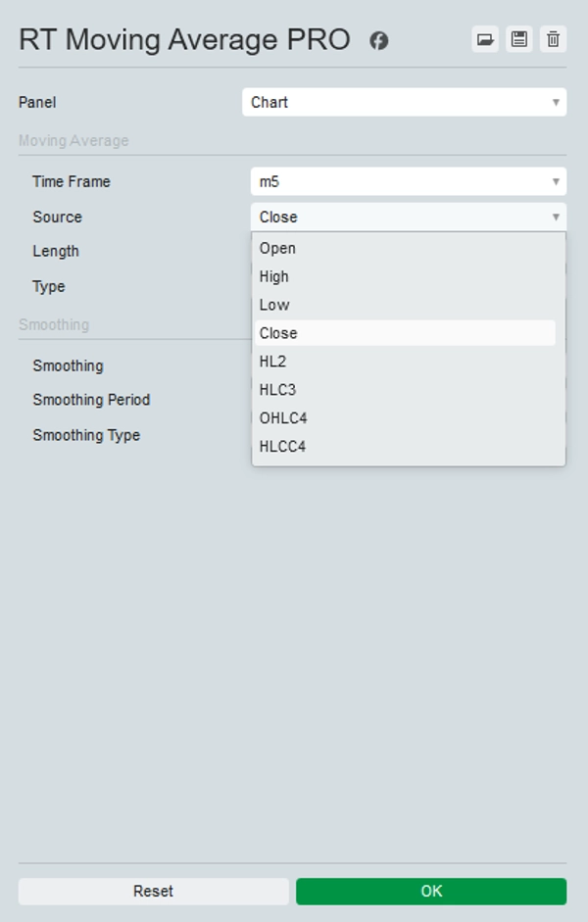588x922 pixels.
Task: Click the Moving Average section header
Action: [73, 141]
